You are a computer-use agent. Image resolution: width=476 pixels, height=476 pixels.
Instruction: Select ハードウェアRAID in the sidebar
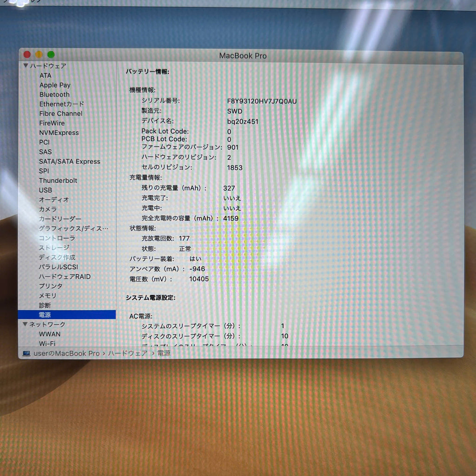pyautogui.click(x=64, y=277)
